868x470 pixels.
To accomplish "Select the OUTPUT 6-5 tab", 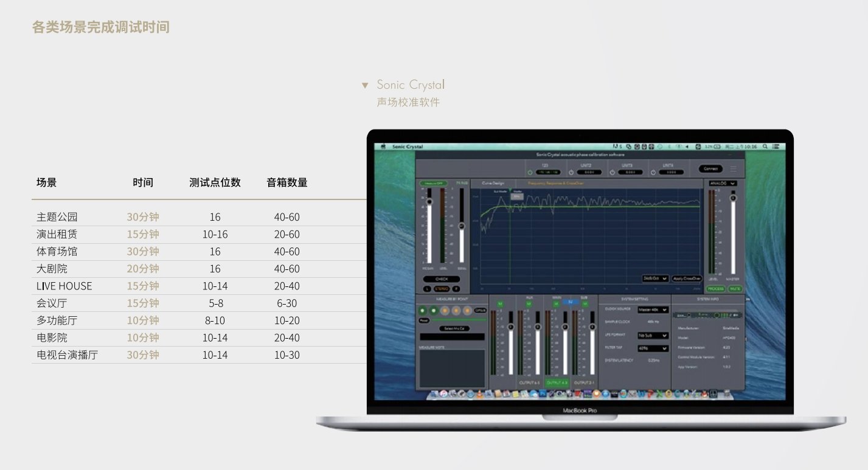I will tap(529, 383).
